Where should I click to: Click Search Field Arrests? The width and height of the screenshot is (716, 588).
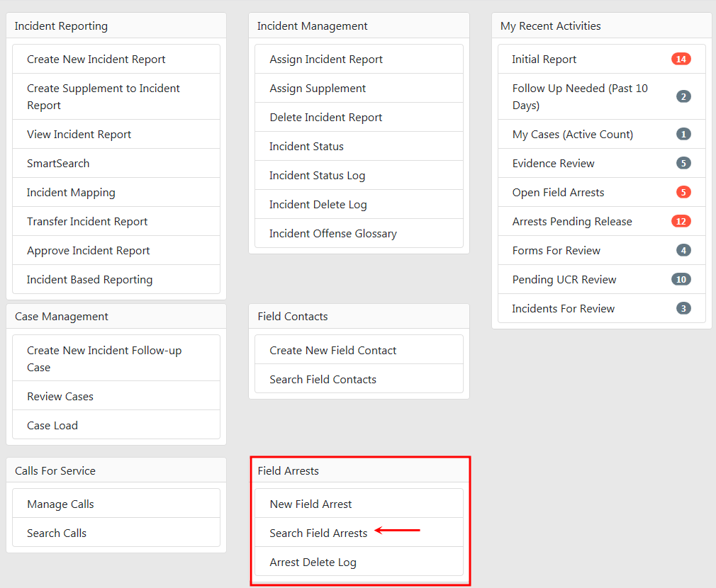point(318,533)
